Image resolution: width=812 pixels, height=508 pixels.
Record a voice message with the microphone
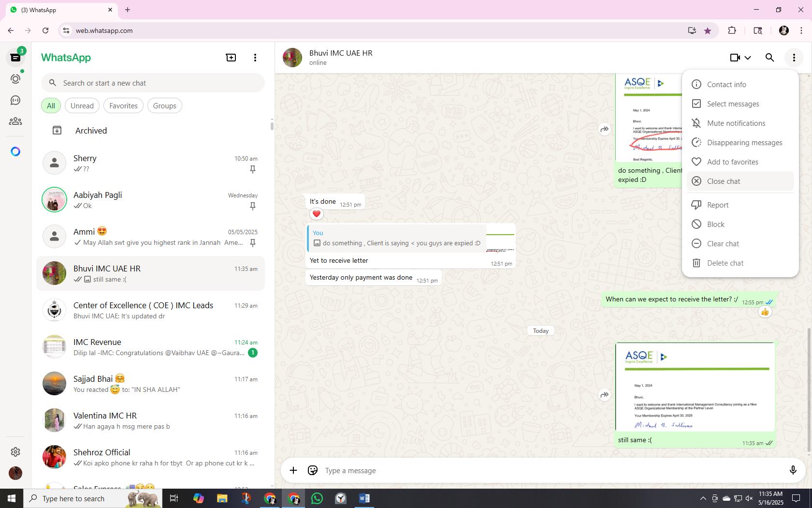[x=793, y=470]
